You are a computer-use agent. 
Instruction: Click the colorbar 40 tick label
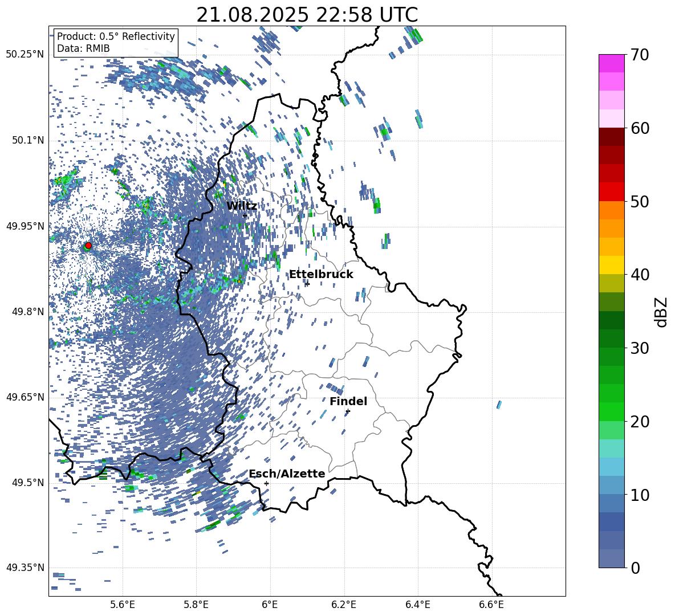click(640, 275)
